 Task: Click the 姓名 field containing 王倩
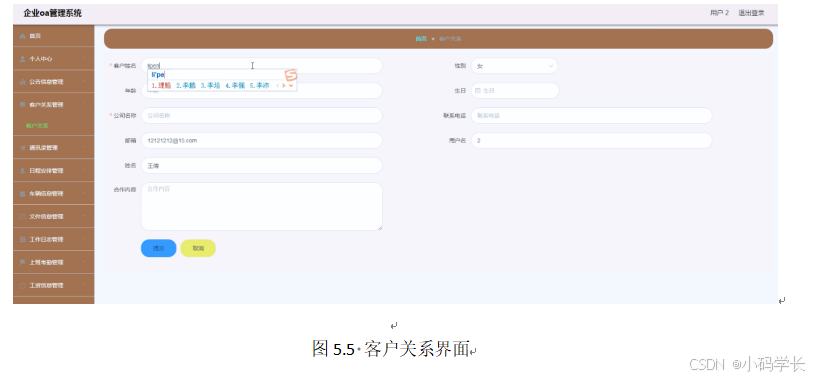click(262, 166)
